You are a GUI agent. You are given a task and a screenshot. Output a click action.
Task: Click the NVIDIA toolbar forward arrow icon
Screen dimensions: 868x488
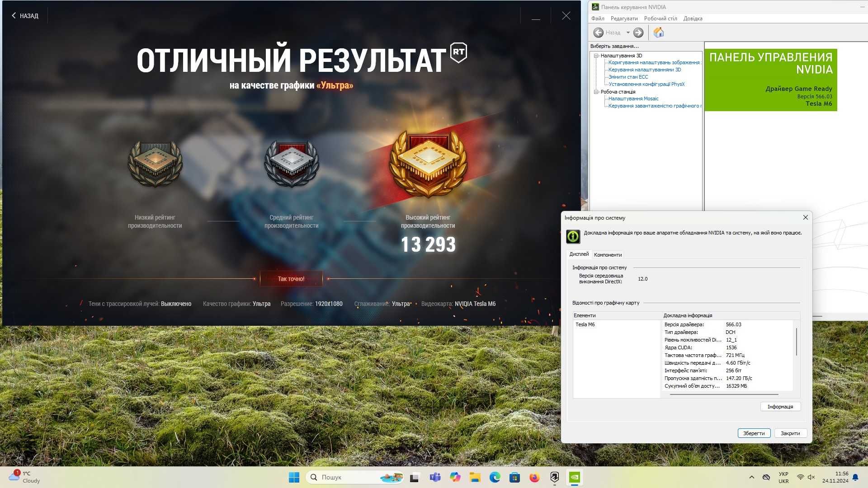pos(638,33)
